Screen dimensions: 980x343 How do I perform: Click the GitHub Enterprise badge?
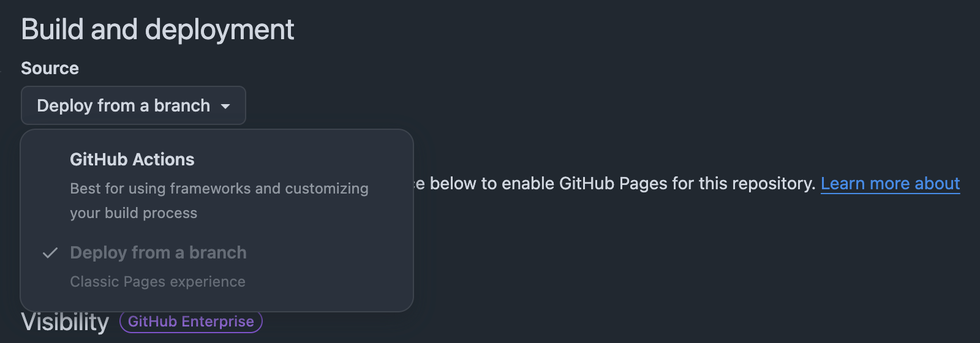point(191,322)
